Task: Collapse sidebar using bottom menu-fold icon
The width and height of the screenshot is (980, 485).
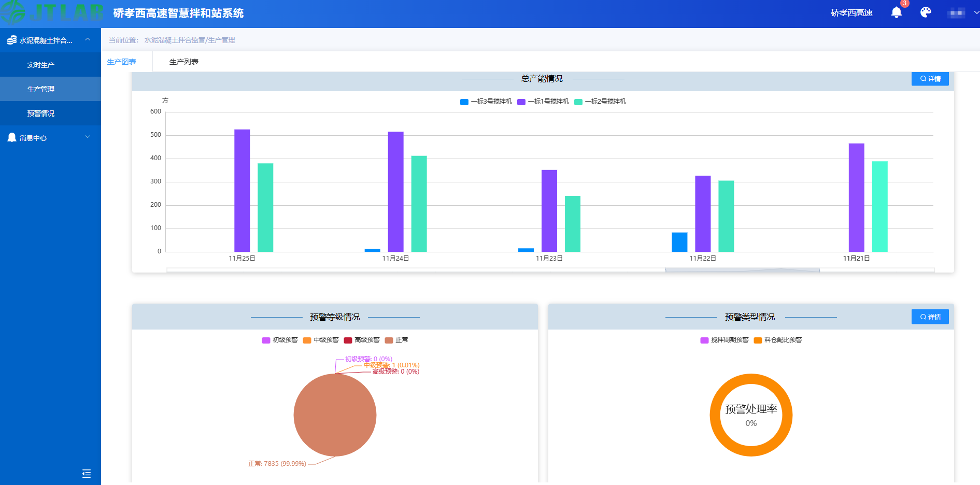Action: click(x=87, y=474)
